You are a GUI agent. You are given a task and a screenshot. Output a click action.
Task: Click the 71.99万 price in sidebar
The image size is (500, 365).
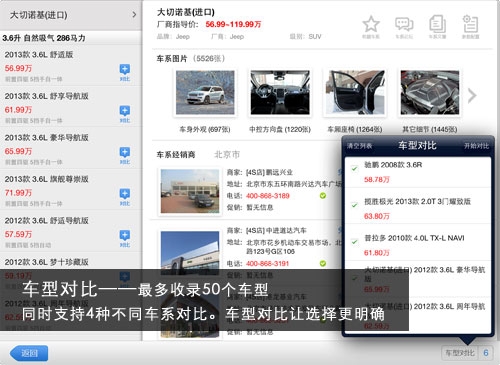click(18, 193)
